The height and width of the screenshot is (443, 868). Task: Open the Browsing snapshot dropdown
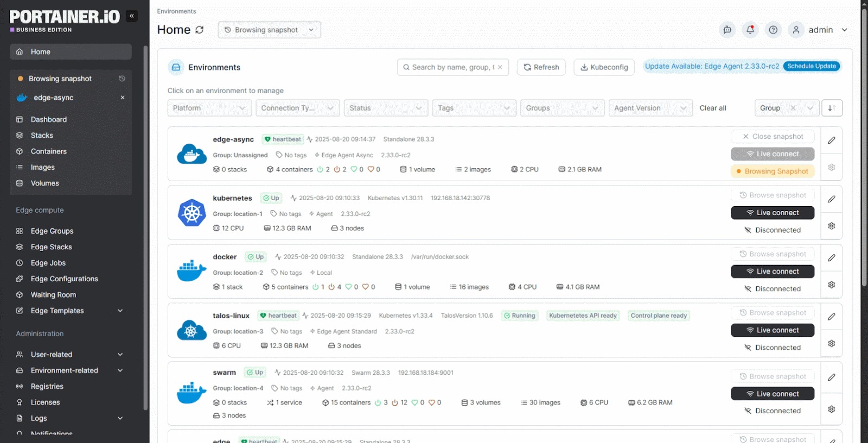pyautogui.click(x=269, y=30)
